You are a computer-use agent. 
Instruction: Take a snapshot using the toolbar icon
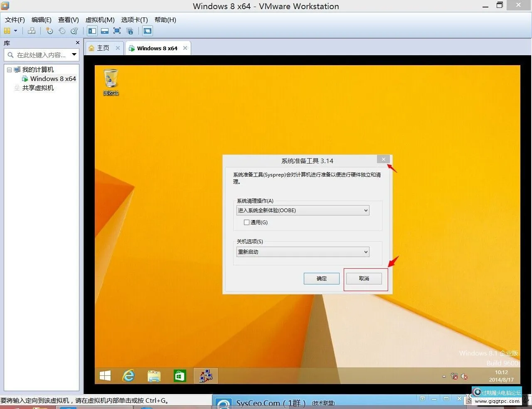click(49, 31)
